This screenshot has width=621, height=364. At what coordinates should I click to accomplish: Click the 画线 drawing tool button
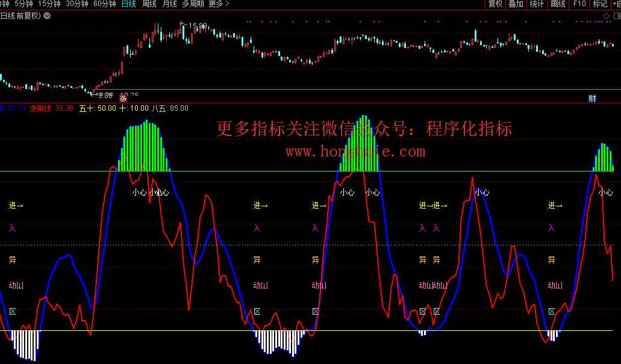tap(558, 4)
